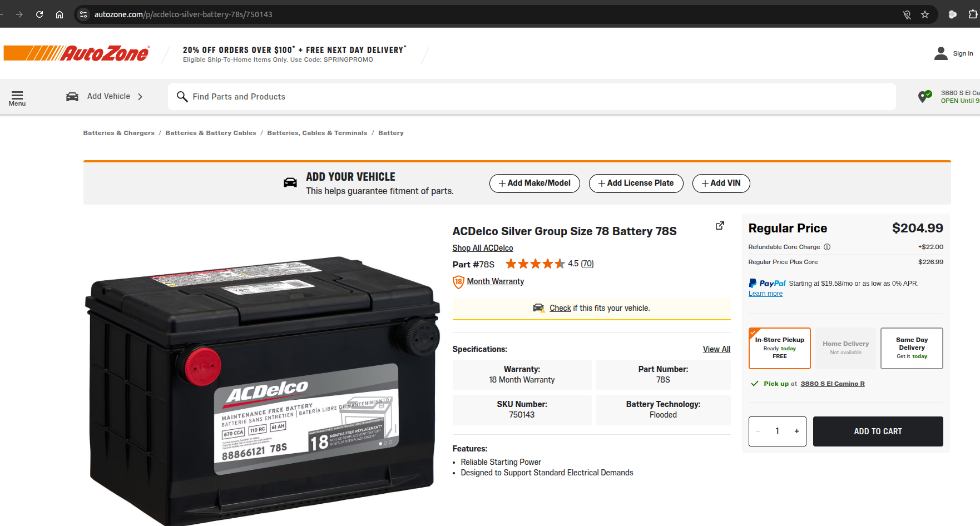
Task: Open the browser extensions puzzle icon
Action: [972, 14]
